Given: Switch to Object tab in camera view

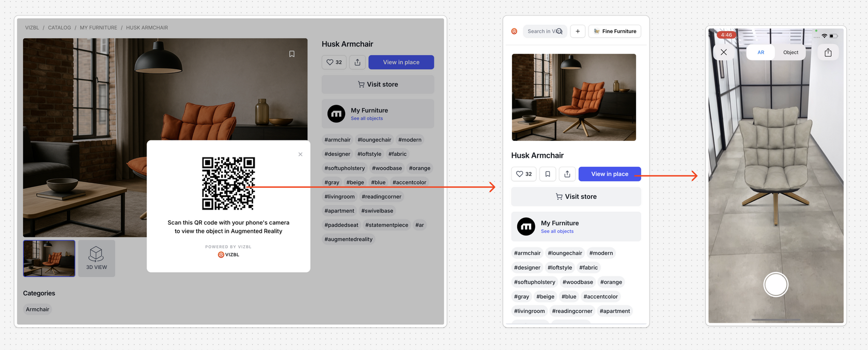Looking at the screenshot, I should (x=791, y=52).
